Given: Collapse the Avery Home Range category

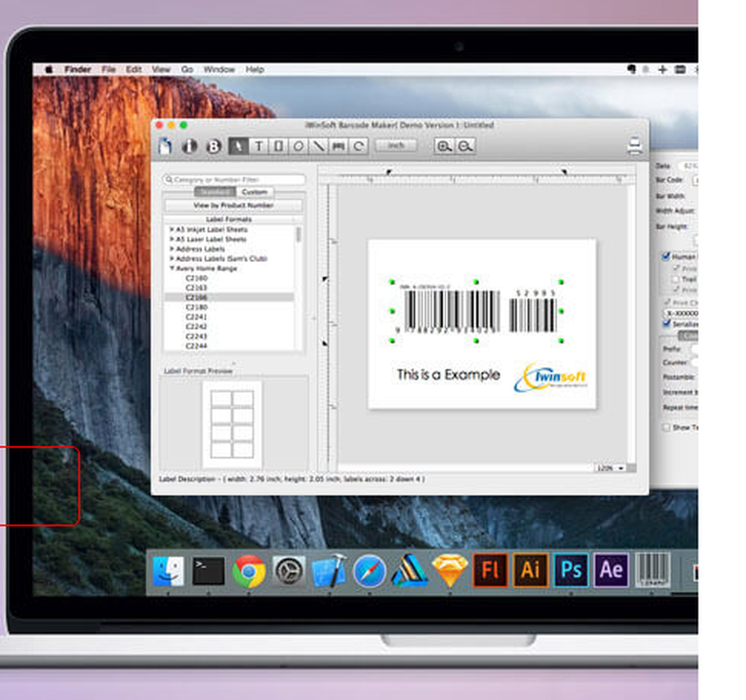Looking at the screenshot, I should coord(172,269).
